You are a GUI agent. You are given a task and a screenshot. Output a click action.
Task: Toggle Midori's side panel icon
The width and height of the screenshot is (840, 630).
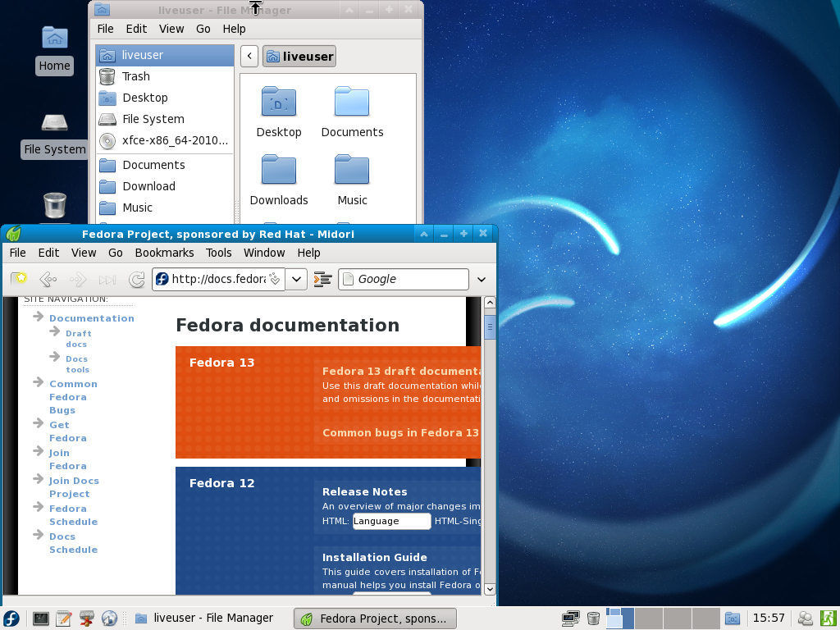(x=322, y=279)
